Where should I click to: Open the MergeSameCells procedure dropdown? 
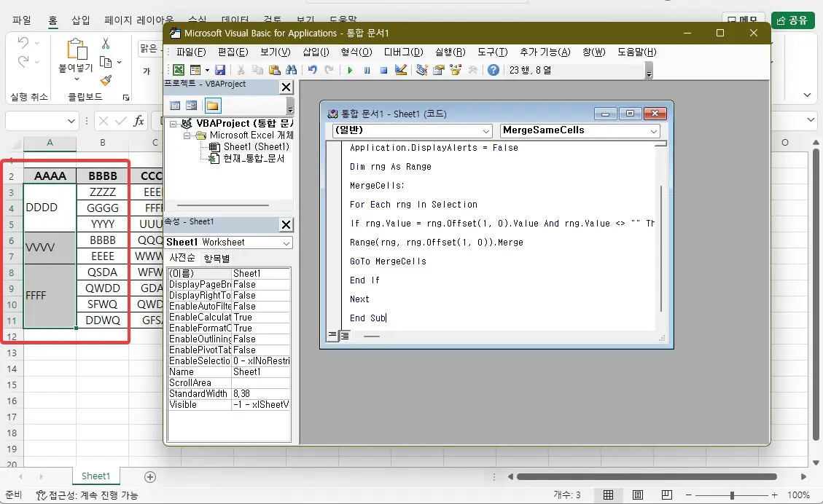654,130
